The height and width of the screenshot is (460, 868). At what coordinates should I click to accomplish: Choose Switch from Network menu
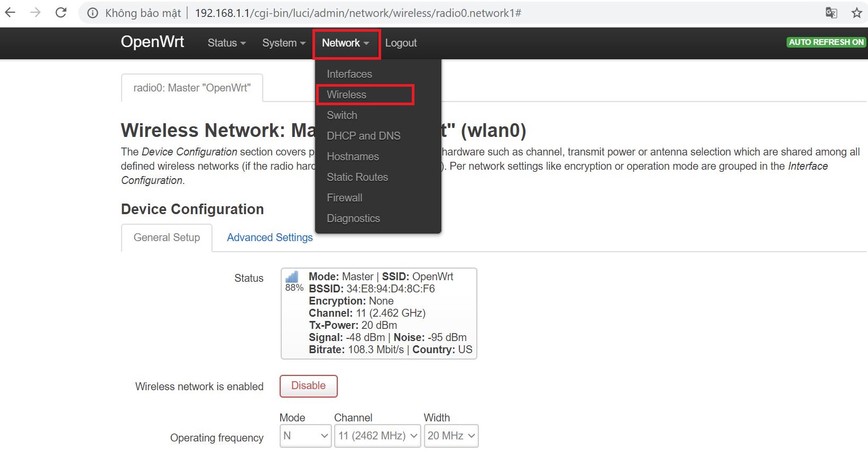pos(342,115)
